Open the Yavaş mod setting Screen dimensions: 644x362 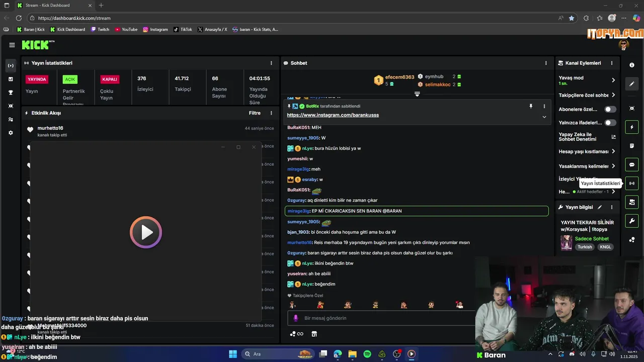click(x=587, y=80)
